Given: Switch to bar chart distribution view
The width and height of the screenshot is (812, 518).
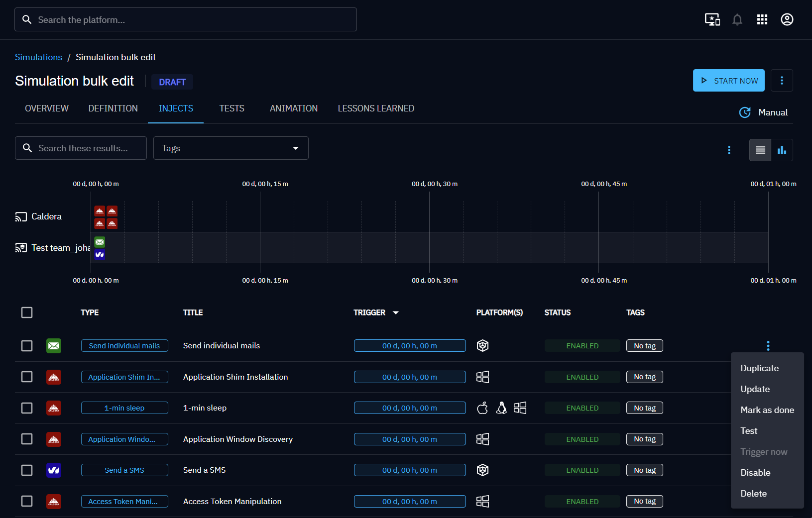Looking at the screenshot, I should [x=782, y=150].
